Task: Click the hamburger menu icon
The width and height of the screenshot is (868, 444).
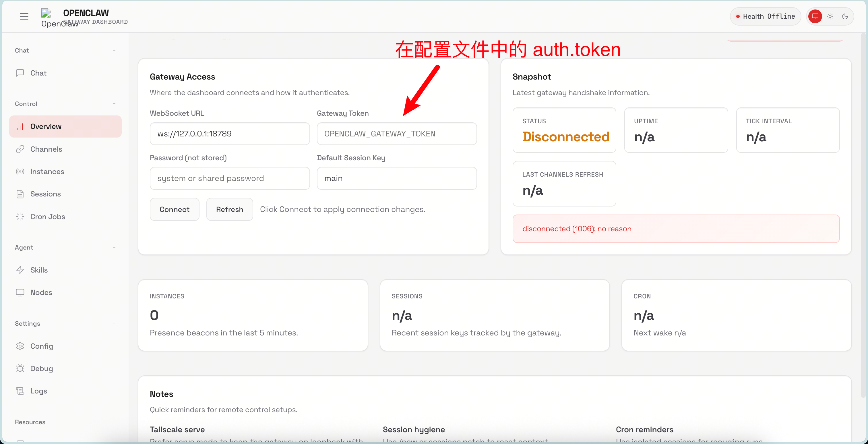Action: [24, 16]
